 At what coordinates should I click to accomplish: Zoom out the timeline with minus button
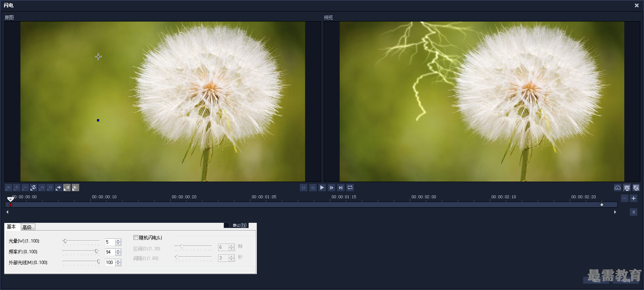coord(625,198)
